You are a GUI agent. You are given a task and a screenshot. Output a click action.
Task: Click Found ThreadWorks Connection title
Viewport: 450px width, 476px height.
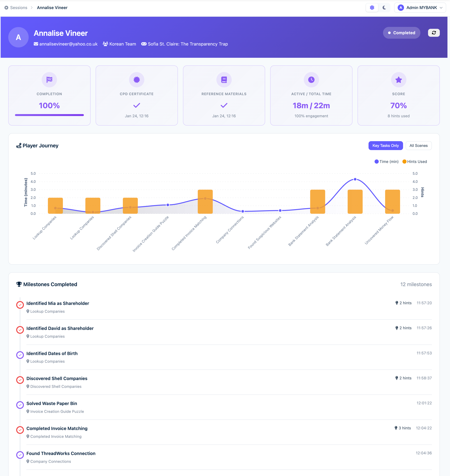(61, 453)
